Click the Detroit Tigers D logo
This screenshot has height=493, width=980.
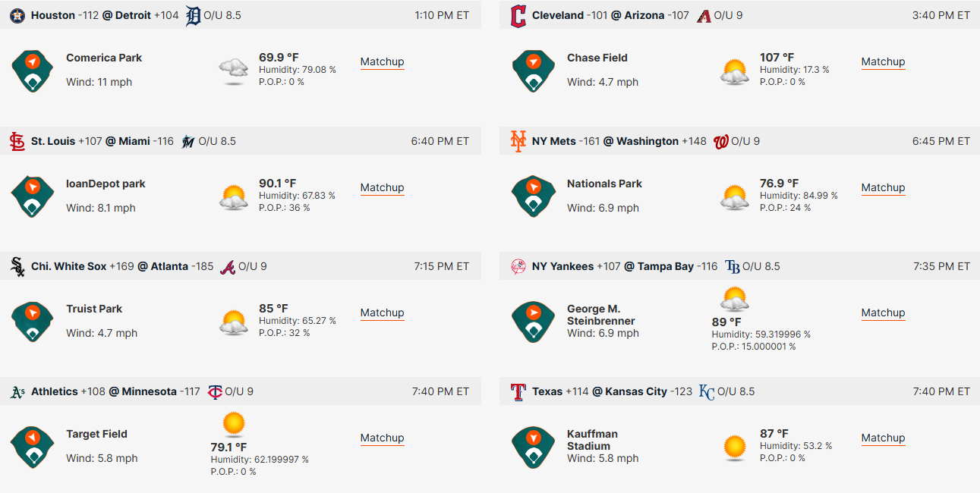tap(193, 15)
